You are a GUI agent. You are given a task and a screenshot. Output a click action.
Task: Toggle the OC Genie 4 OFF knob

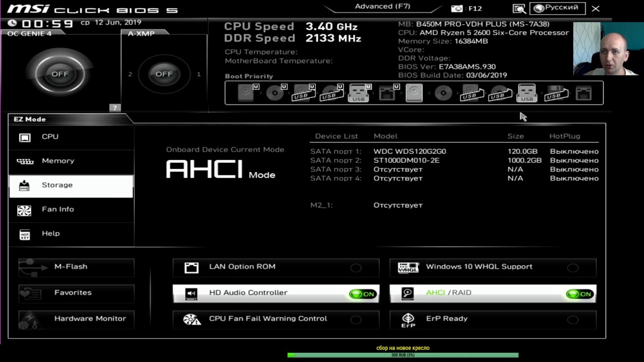point(60,74)
